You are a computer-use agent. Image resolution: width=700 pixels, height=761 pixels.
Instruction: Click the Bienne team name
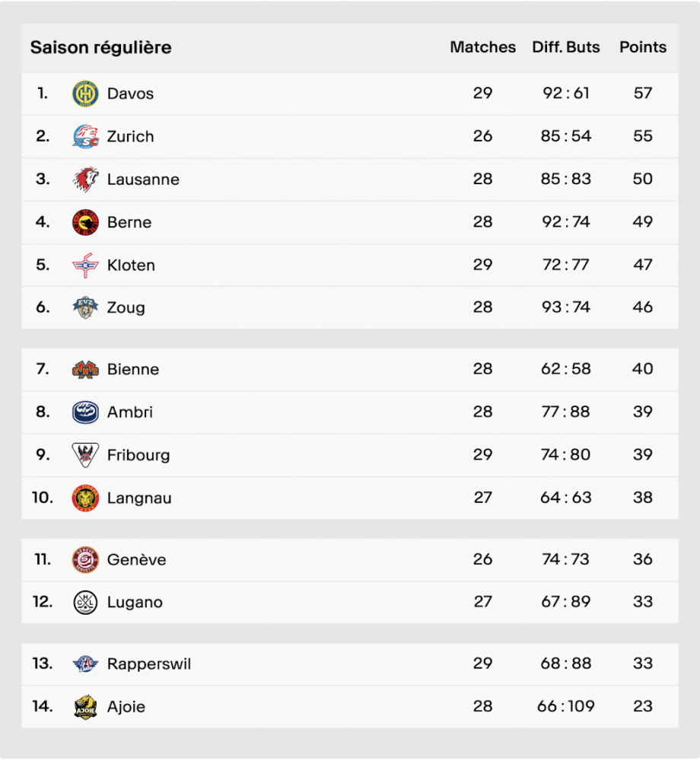tap(133, 369)
